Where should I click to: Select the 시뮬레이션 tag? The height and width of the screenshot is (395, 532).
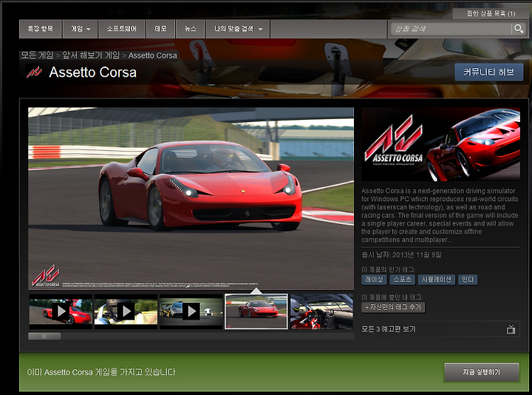pos(437,280)
